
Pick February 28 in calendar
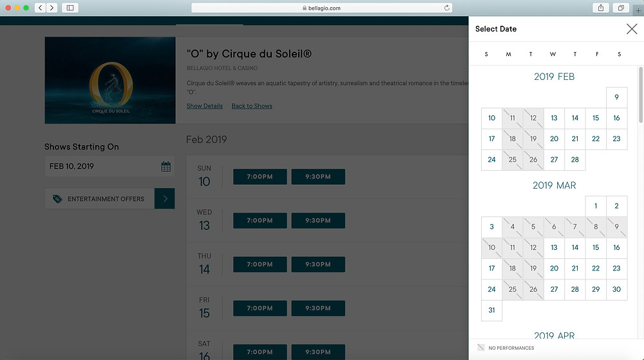pos(575,160)
